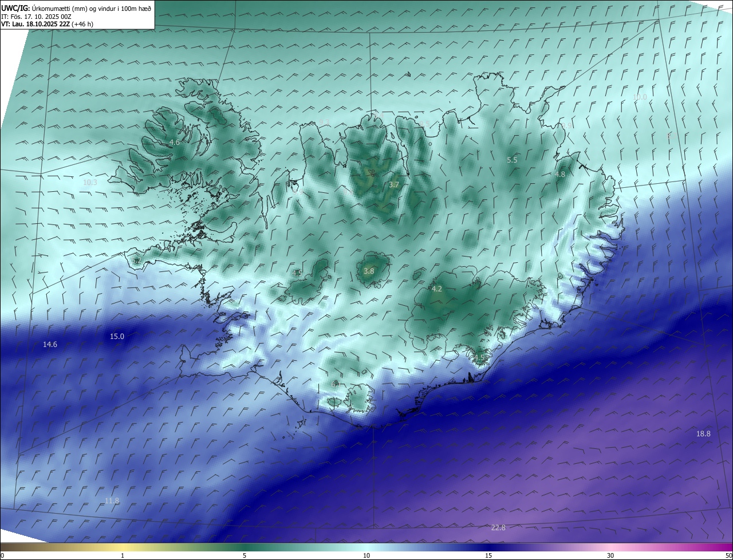Select the 22.8 value in the purple area

498,527
